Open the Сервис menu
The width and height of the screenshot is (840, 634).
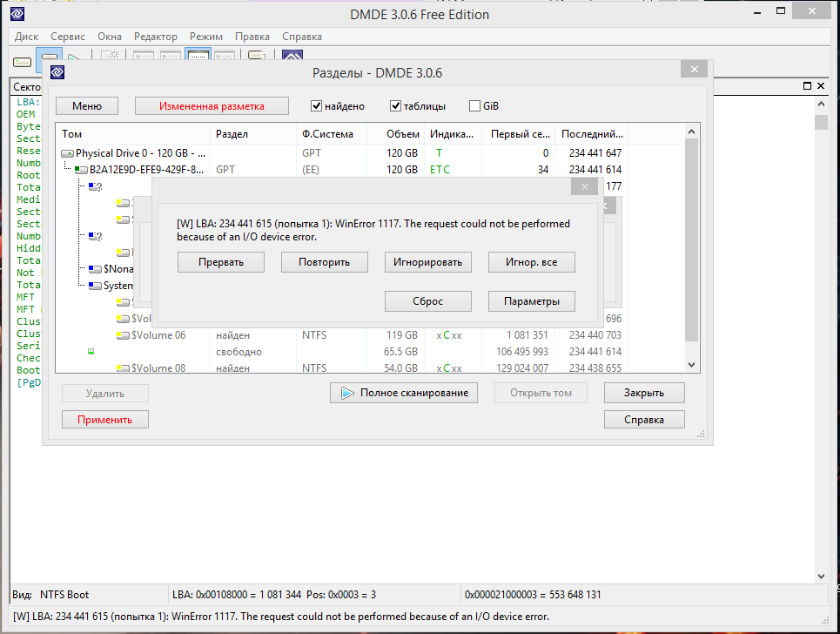(68, 37)
